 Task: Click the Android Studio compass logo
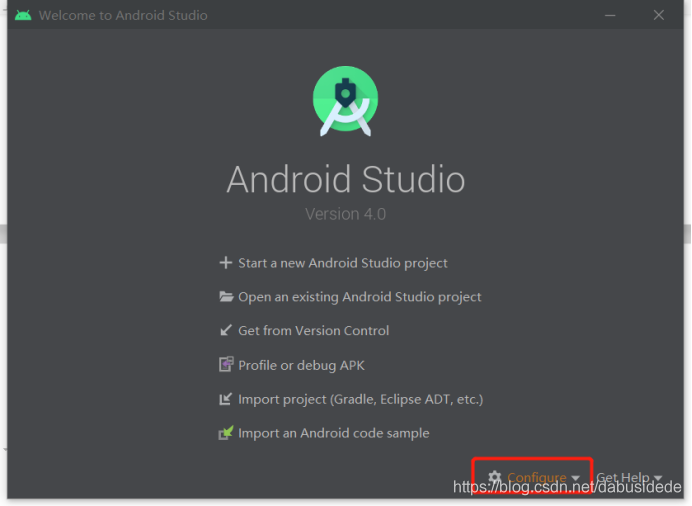point(346,101)
